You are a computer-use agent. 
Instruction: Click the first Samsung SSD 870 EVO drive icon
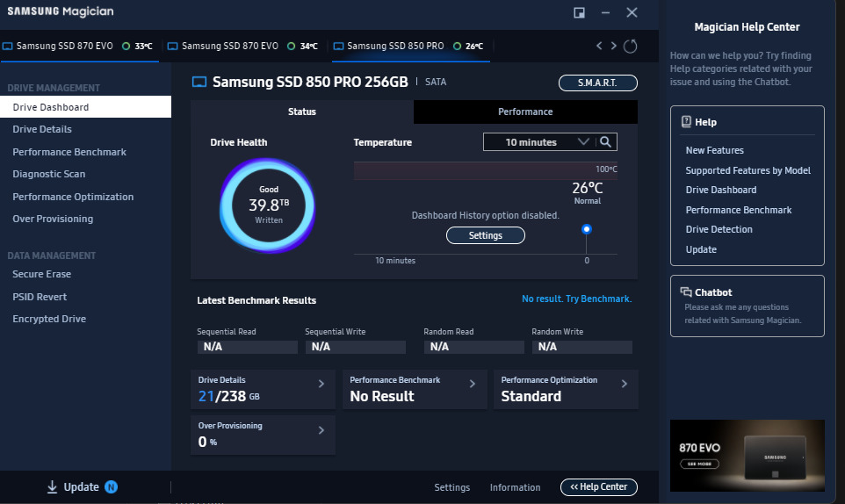tap(8, 47)
